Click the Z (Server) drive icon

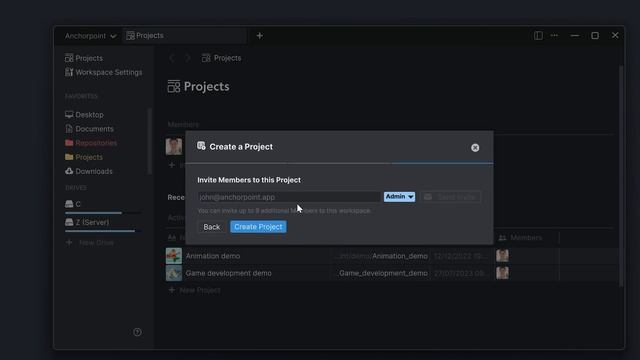point(69,222)
